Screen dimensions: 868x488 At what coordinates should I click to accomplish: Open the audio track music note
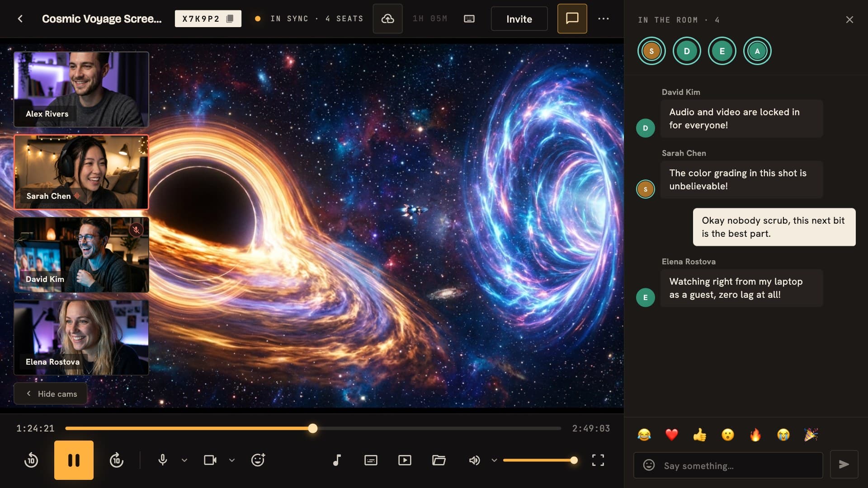point(337,460)
